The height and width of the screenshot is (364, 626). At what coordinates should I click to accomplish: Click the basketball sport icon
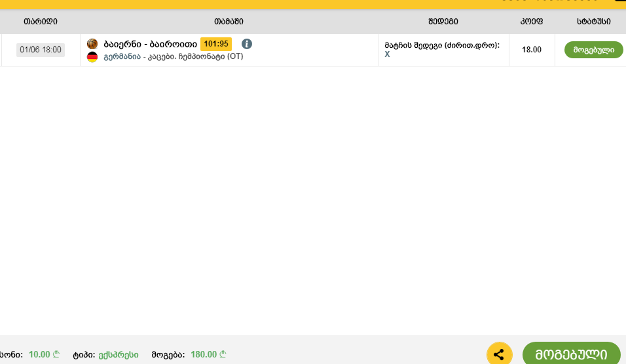(x=92, y=44)
